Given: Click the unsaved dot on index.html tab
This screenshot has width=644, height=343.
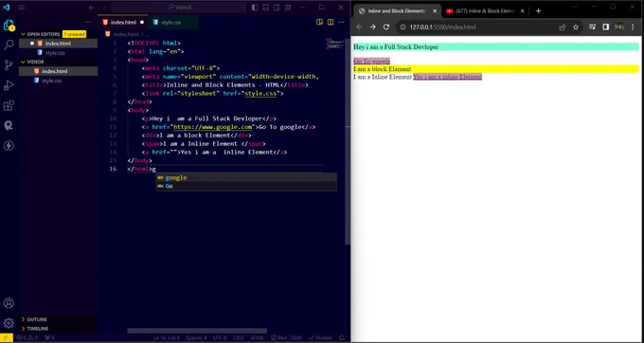Looking at the screenshot, I should click(142, 22).
